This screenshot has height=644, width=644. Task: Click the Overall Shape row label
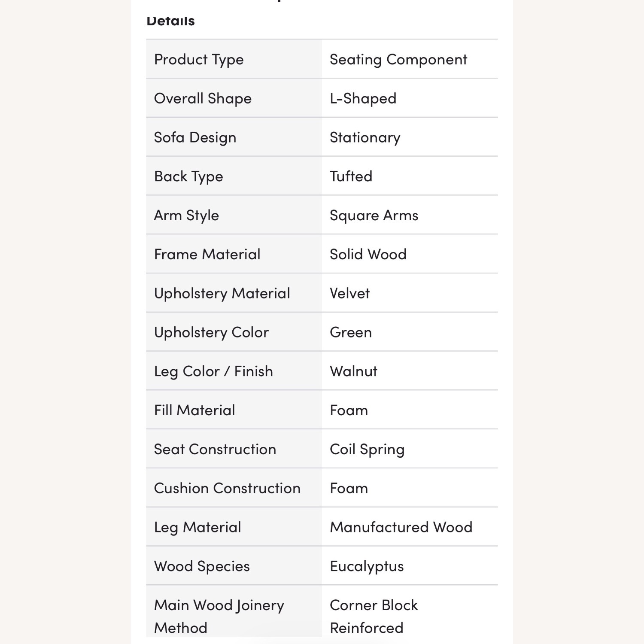click(x=203, y=98)
